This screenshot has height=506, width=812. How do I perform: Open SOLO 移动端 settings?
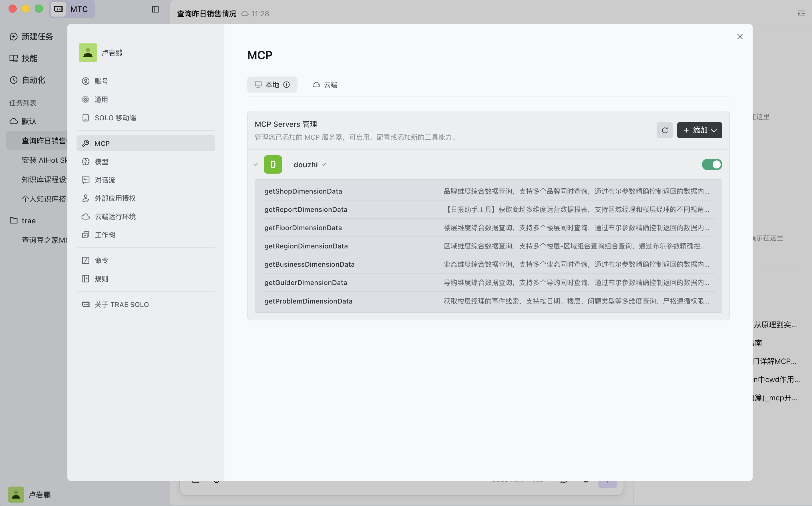click(x=146, y=118)
